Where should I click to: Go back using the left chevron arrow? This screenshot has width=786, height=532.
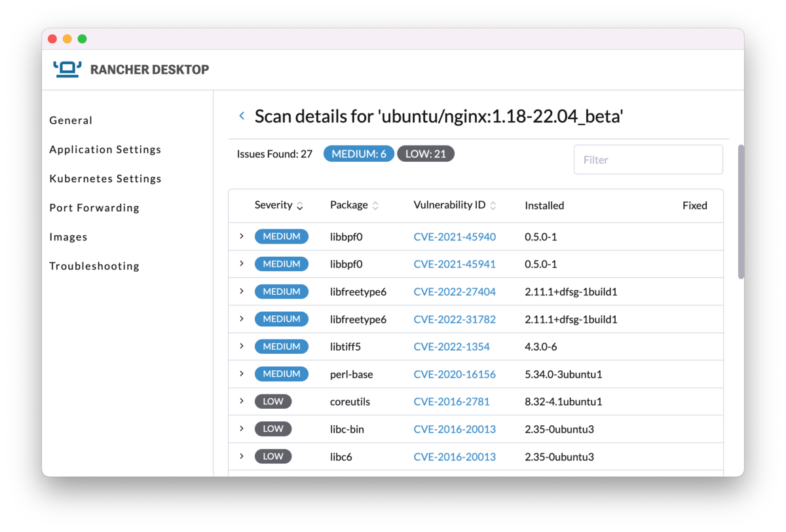coord(242,116)
